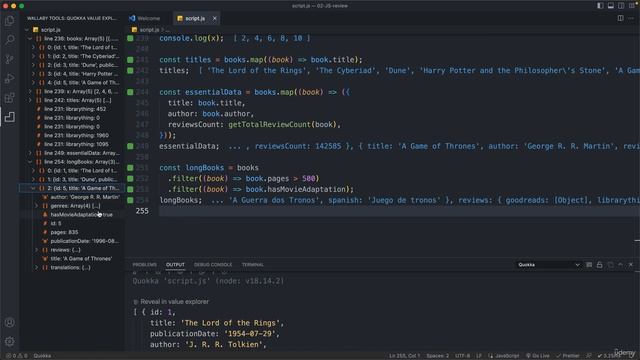This screenshot has height=360, width=640.
Task: Switch to the Output panel tab
Action: click(175, 264)
